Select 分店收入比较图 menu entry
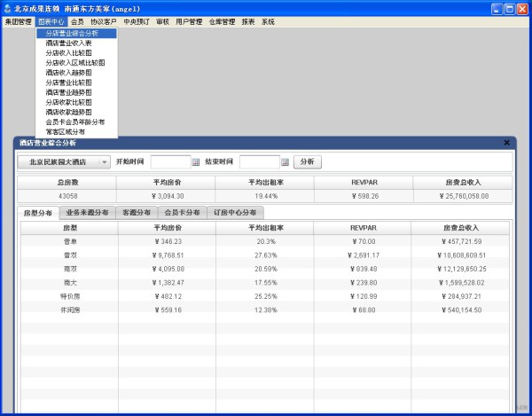The image size is (532, 416). pos(76,53)
